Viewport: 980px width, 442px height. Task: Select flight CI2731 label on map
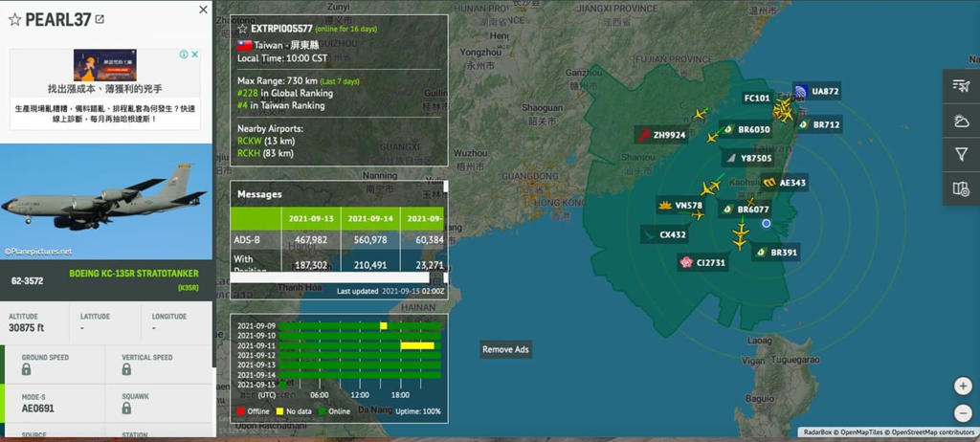(703, 262)
